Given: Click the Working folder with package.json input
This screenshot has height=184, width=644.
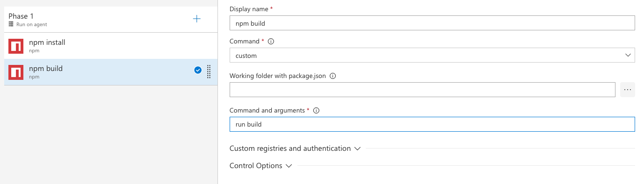Looking at the screenshot, I should click(422, 90).
